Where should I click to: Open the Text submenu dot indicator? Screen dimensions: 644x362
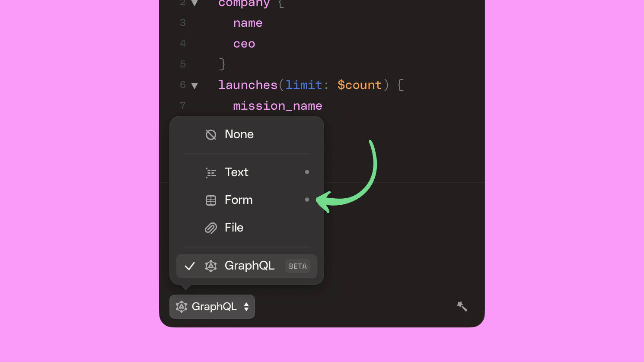pyautogui.click(x=307, y=172)
